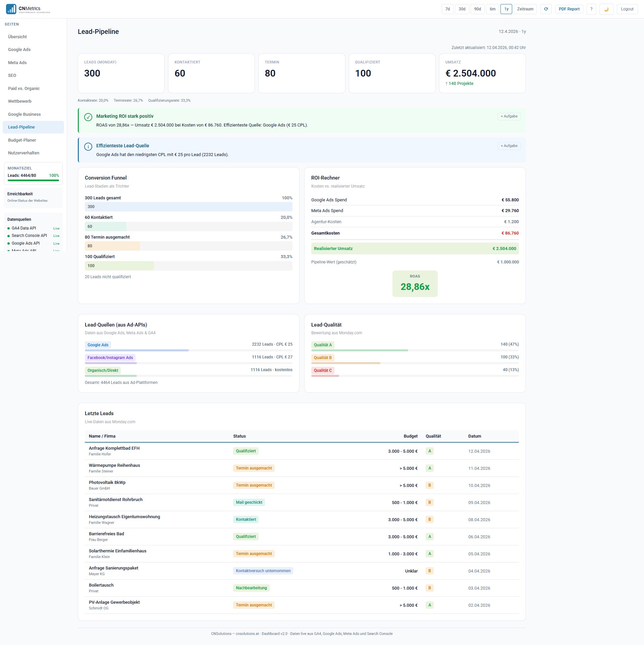Open Google Ads from the sidebar
644x645 pixels.
click(19, 49)
